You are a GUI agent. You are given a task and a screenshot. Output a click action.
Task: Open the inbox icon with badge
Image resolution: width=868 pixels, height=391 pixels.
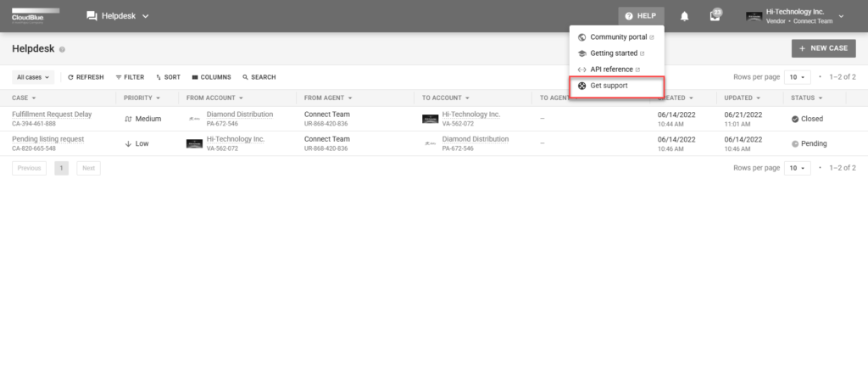(x=715, y=16)
